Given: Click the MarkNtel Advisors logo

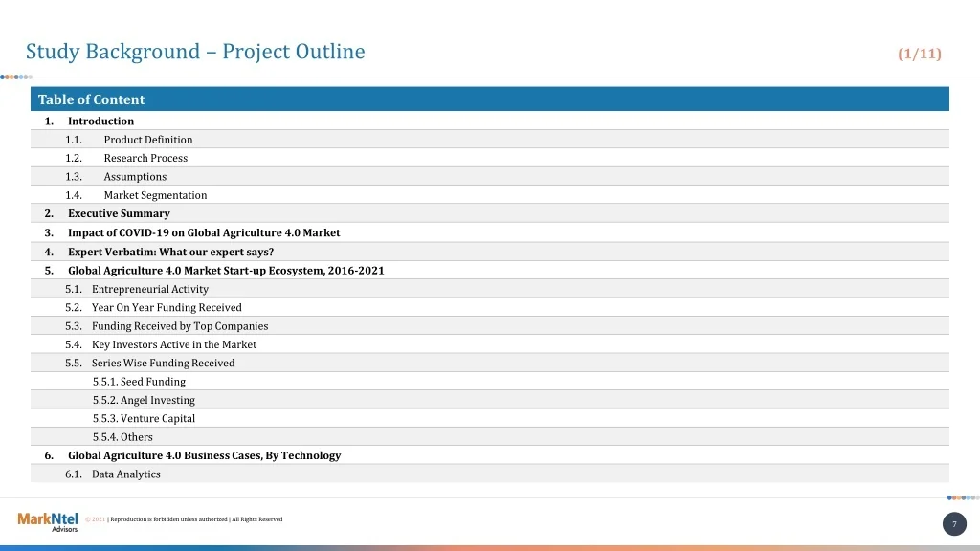Looking at the screenshot, I should pyautogui.click(x=48, y=521).
